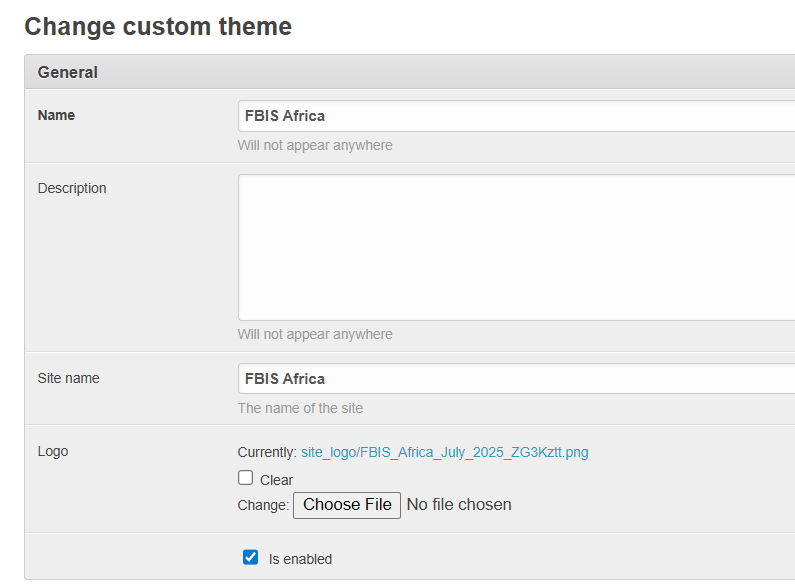Focus the Description text area

pos(515,247)
